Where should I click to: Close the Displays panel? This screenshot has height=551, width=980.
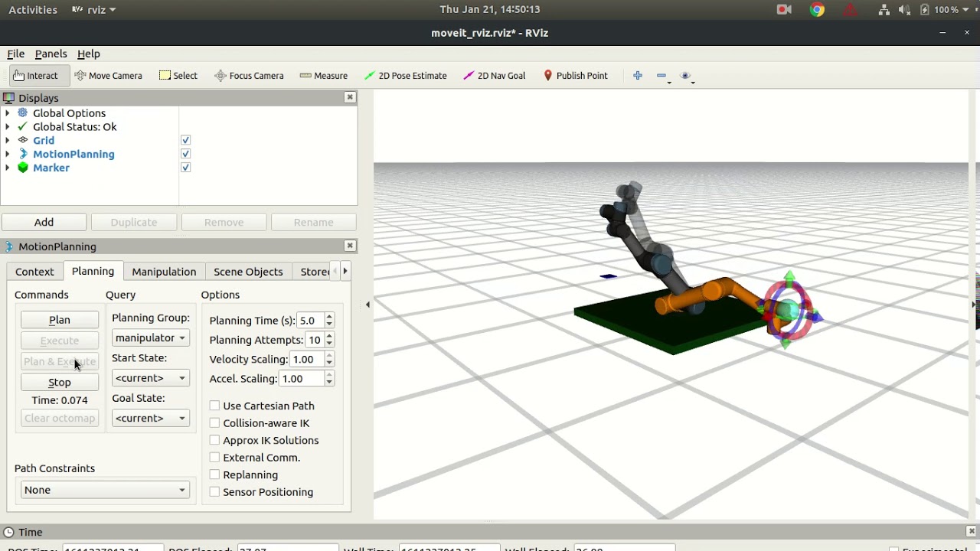350,97
